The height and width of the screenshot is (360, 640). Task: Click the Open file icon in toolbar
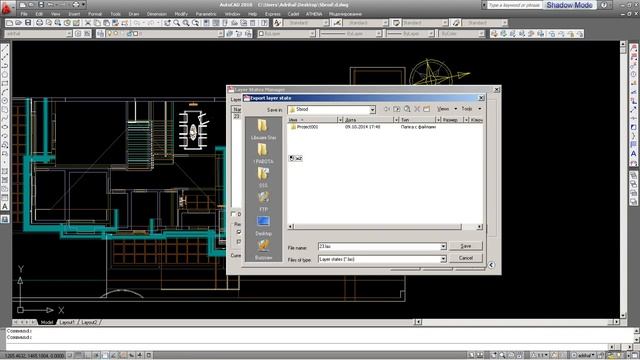(x=19, y=23)
